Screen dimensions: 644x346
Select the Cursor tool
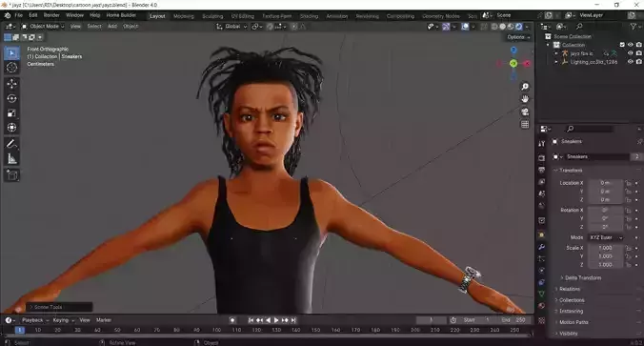point(11,68)
